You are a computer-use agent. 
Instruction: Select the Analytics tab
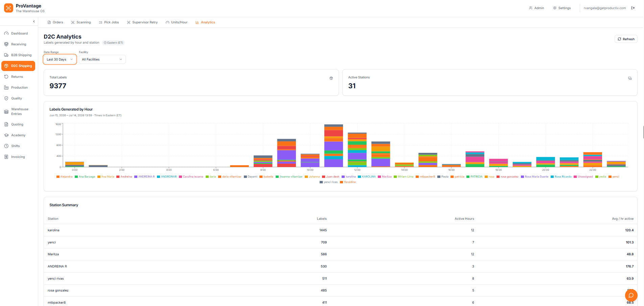tap(205, 22)
